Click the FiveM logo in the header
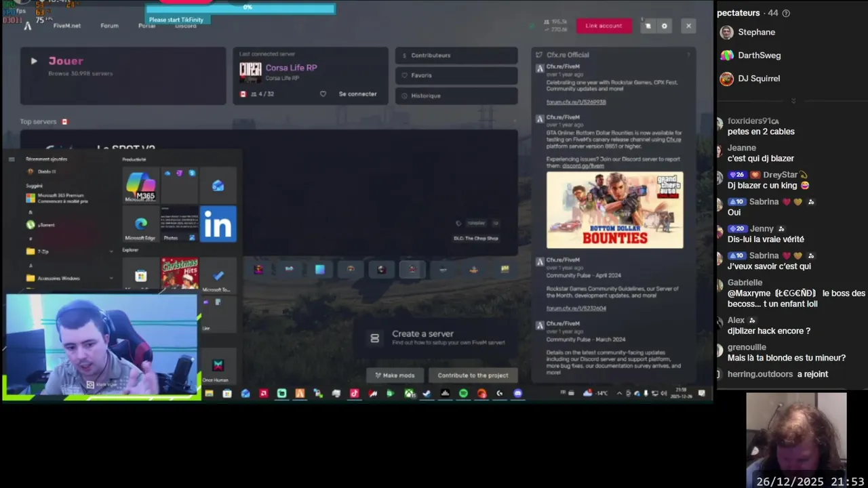 click(x=27, y=26)
